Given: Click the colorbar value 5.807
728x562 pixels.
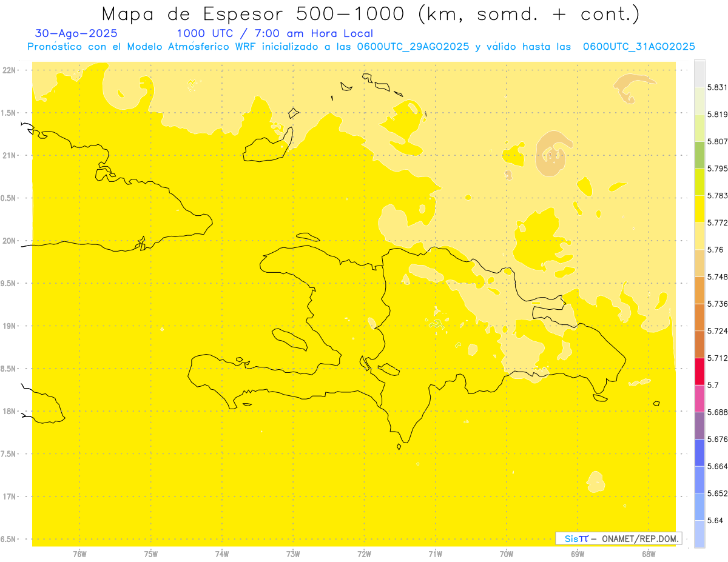Looking at the screenshot, I should 718,141.
